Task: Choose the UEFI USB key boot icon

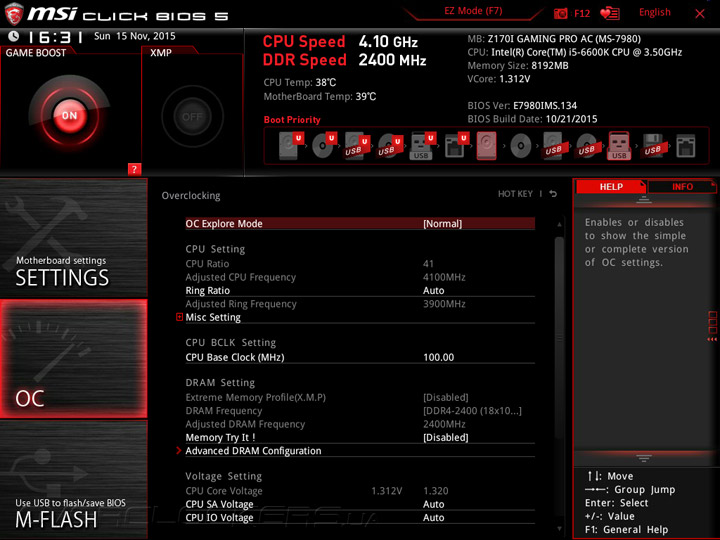Action: [x=422, y=146]
